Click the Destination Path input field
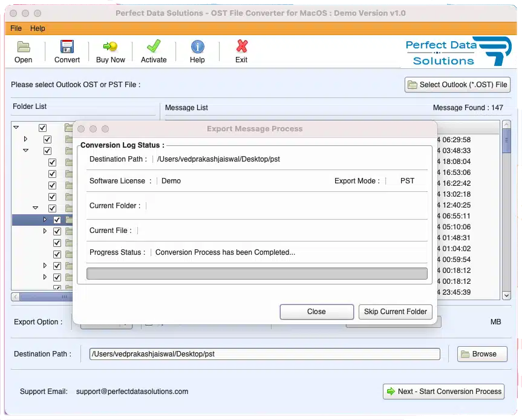The height and width of the screenshot is (420, 522). [x=265, y=353]
